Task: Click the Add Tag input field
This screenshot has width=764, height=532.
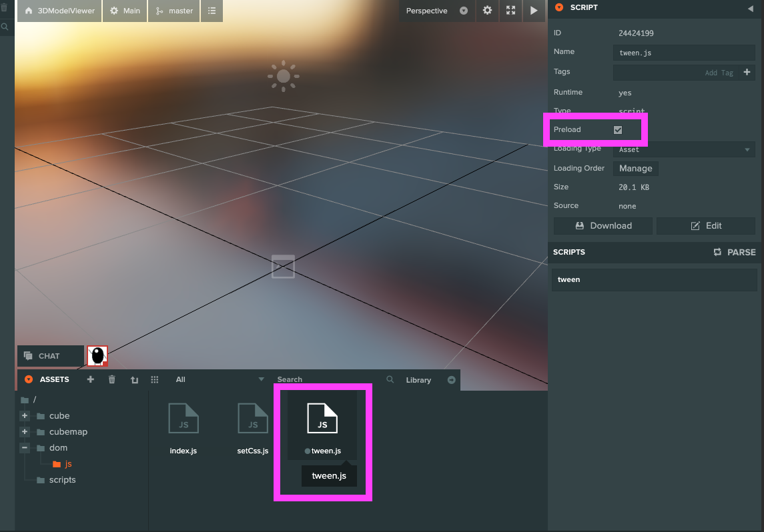Action: (676, 73)
